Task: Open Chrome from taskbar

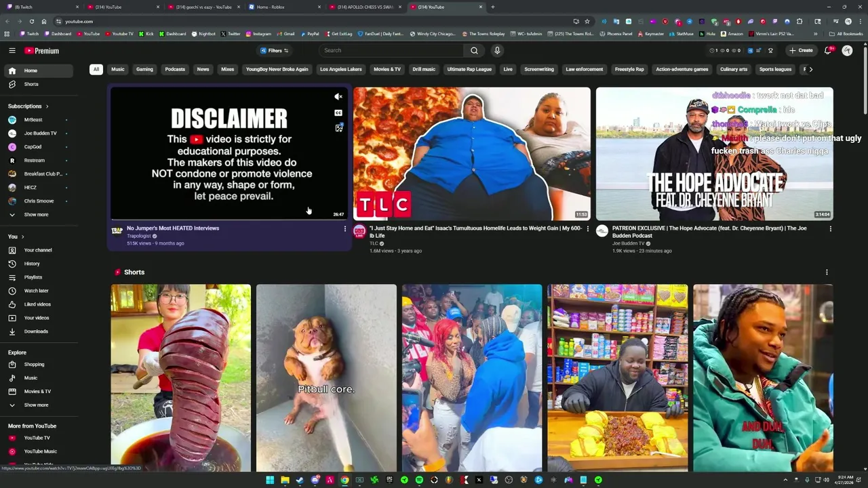Action: coord(344,480)
